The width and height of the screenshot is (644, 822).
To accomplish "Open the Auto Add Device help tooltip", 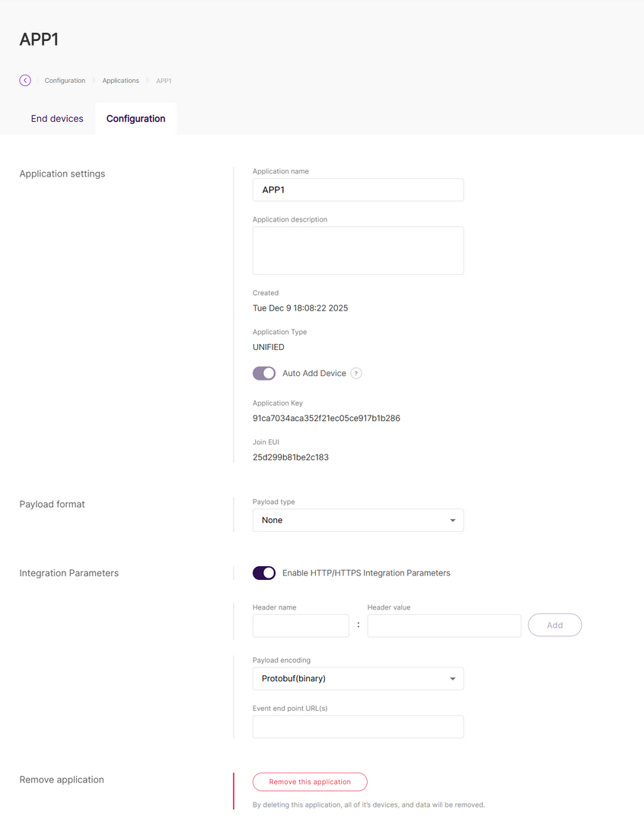I will click(355, 373).
